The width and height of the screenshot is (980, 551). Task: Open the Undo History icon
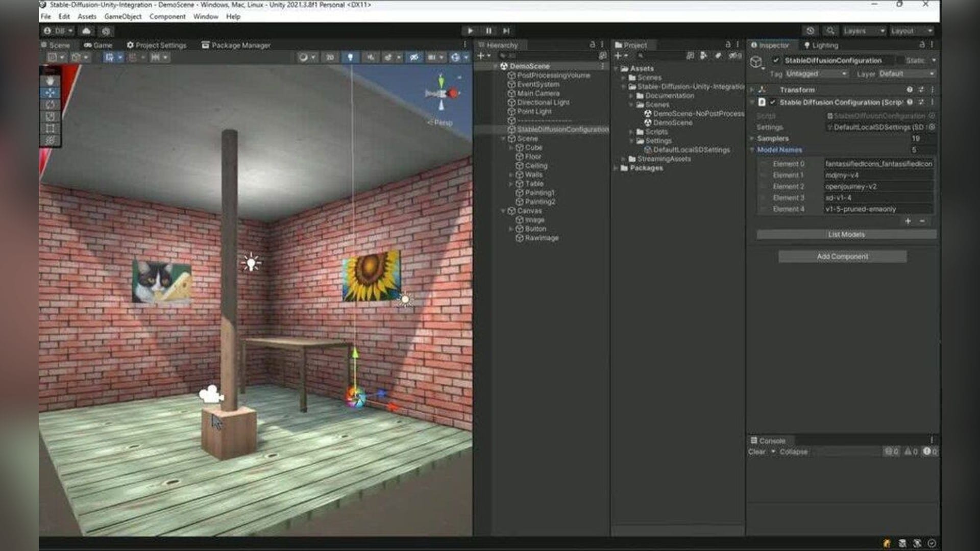810,31
